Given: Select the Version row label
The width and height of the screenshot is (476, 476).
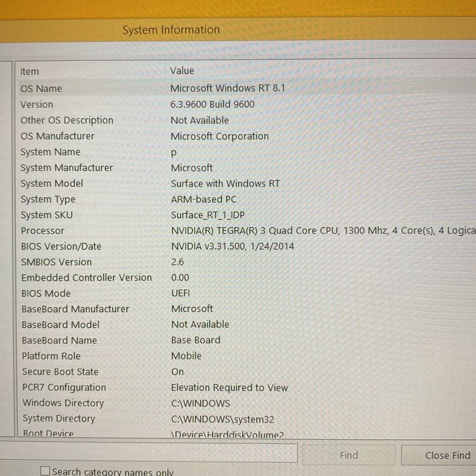Looking at the screenshot, I should point(37,104).
